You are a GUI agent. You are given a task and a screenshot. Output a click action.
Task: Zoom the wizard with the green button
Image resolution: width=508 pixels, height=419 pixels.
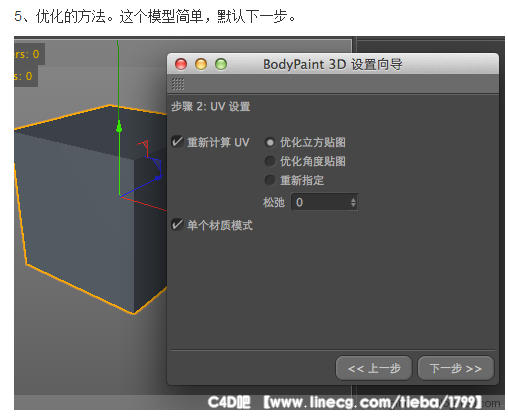point(221,64)
